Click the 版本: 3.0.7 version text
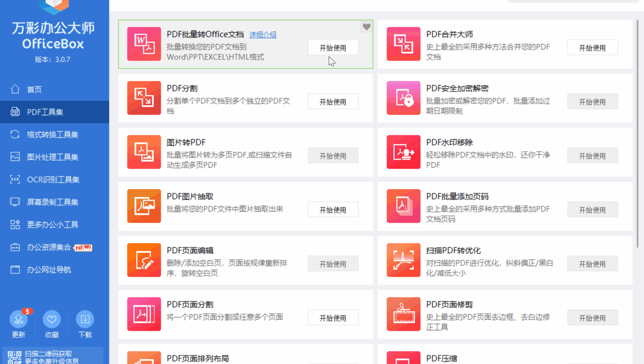644x364 pixels. click(53, 59)
